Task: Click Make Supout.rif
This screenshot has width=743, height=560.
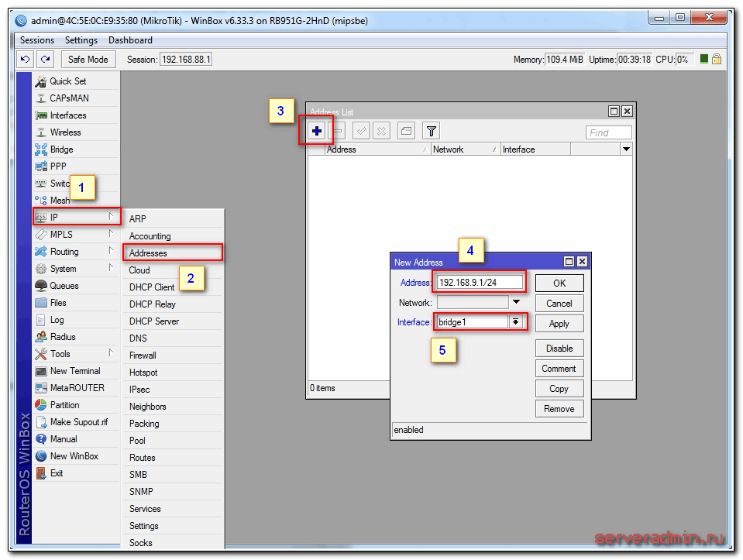Action: [x=76, y=421]
